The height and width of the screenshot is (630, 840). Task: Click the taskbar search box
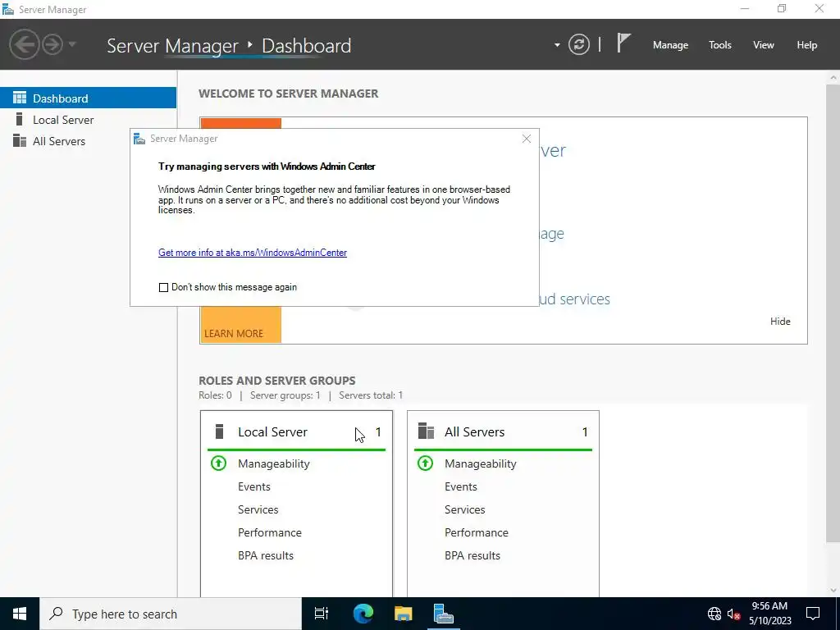(171, 614)
